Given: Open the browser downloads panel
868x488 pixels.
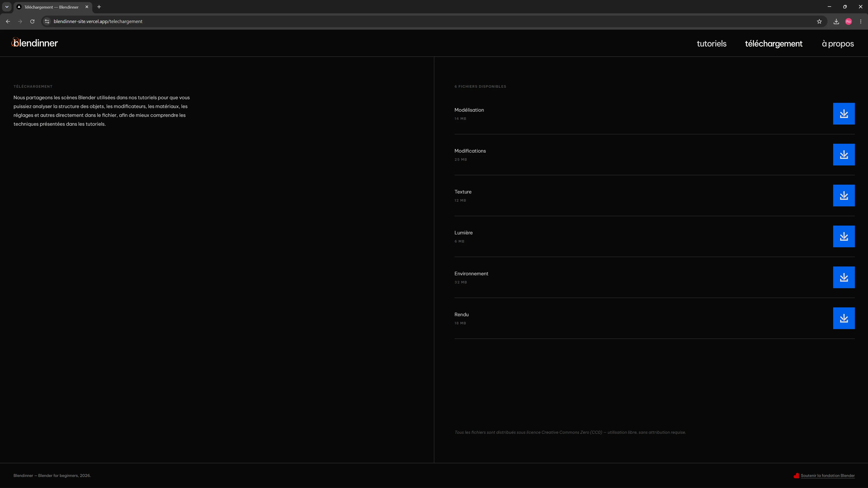Looking at the screenshot, I should 836,21.
